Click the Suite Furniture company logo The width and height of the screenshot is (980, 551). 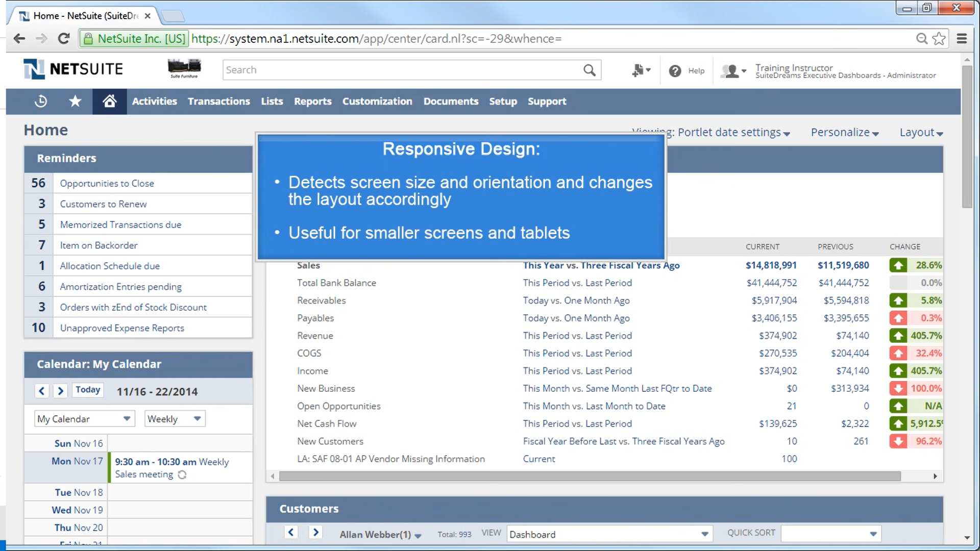(x=184, y=69)
